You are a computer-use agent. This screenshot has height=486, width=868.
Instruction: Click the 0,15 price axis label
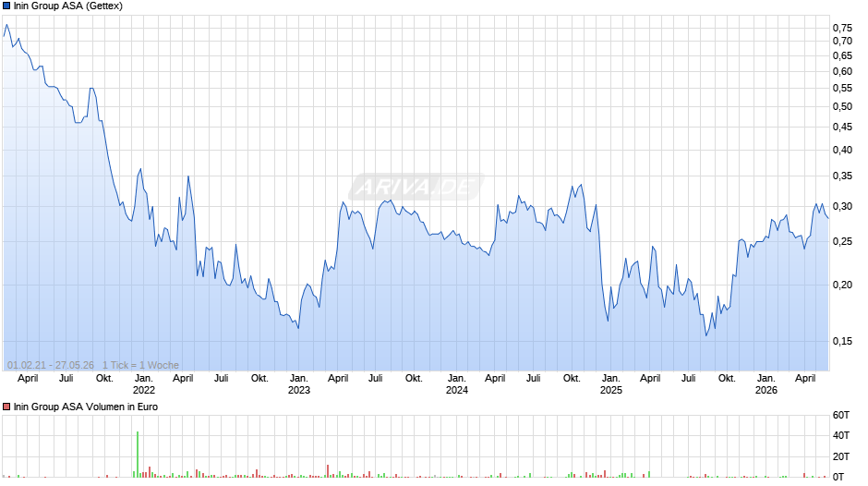coord(842,341)
